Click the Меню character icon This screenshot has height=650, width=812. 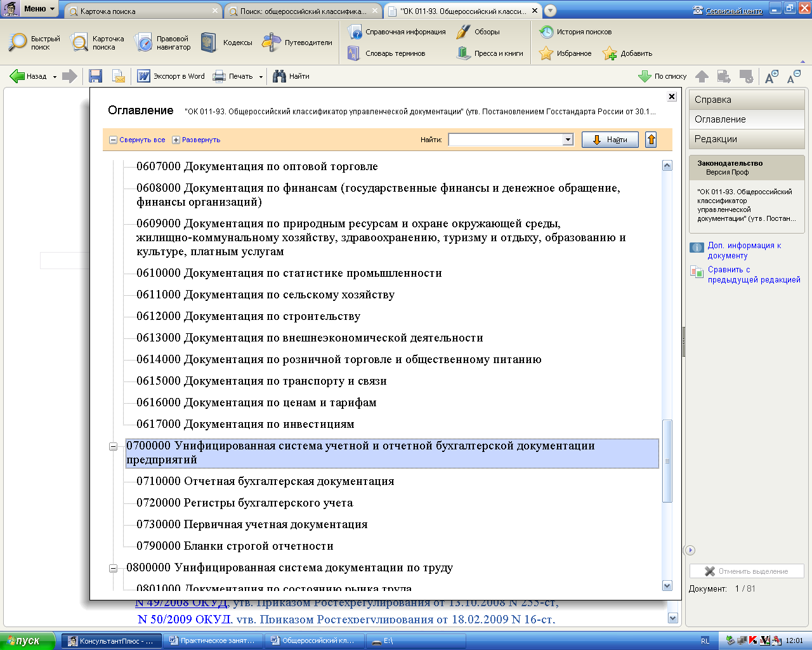(x=11, y=9)
